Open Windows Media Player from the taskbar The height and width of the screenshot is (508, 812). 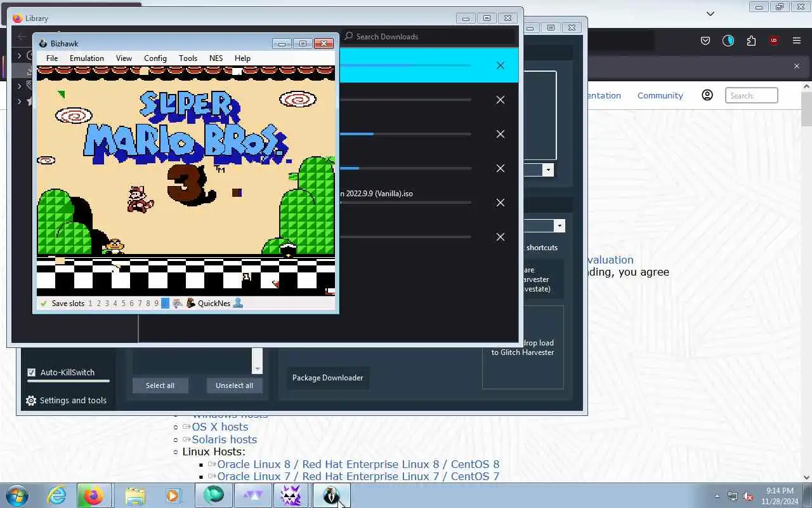click(173, 495)
